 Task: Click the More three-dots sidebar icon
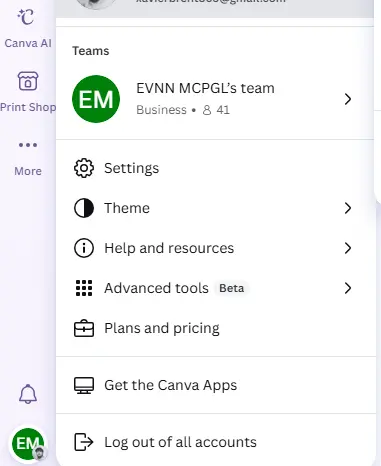28,145
